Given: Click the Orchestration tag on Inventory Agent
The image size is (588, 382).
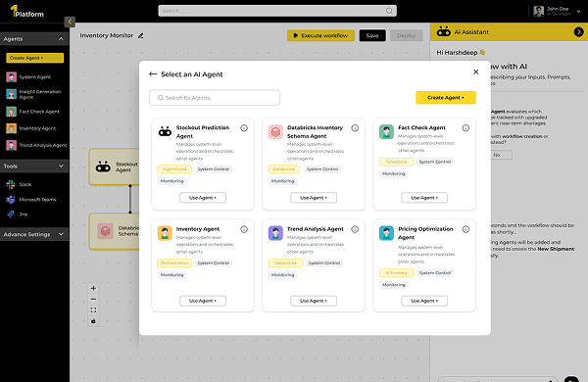Looking at the screenshot, I should pos(174,263).
